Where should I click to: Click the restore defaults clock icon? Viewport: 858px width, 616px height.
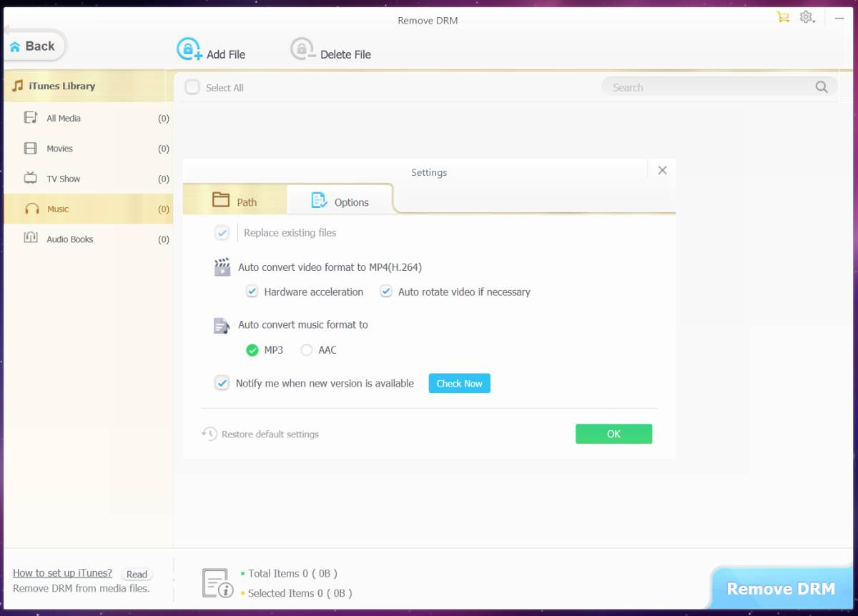[209, 434]
